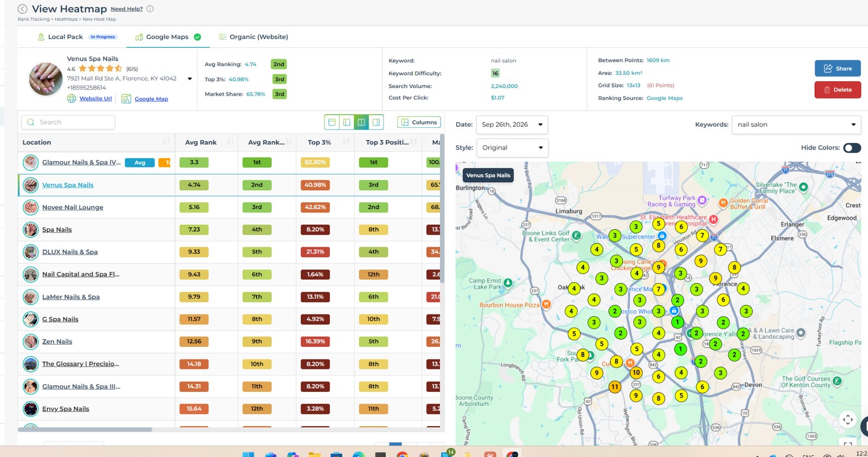The height and width of the screenshot is (457, 868).
Task: Select the Google Maps tab
Action: pos(168,37)
